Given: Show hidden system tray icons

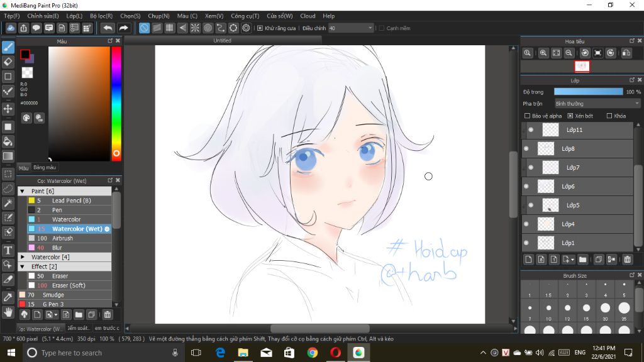Looking at the screenshot, I should (x=483, y=353).
